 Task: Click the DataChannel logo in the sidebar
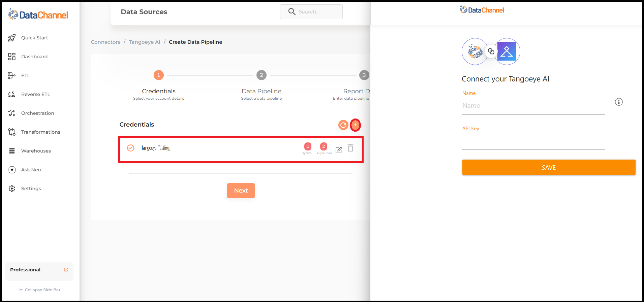(38, 14)
